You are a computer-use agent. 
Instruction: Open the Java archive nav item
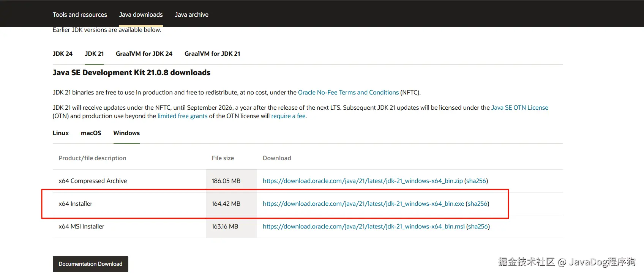coord(192,14)
